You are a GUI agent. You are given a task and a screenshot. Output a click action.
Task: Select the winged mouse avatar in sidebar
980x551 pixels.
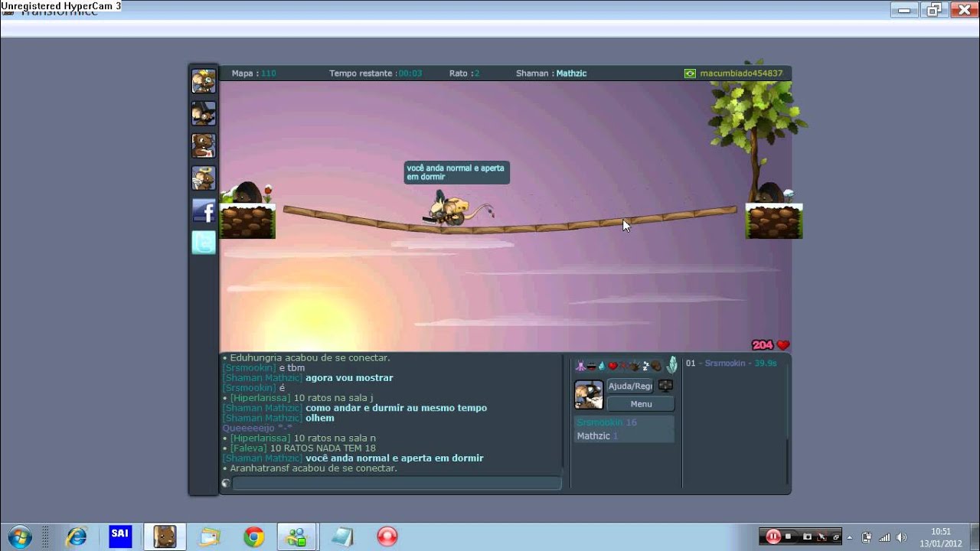(x=204, y=178)
